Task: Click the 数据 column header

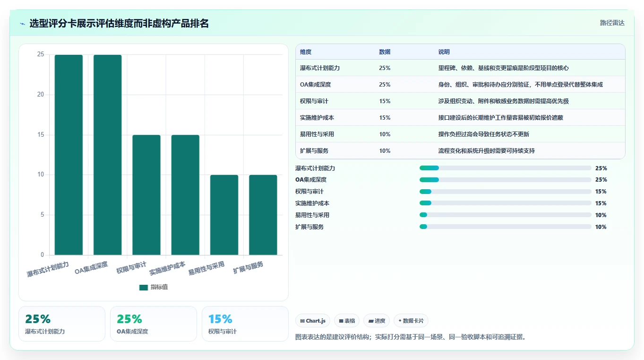Action: (x=385, y=52)
